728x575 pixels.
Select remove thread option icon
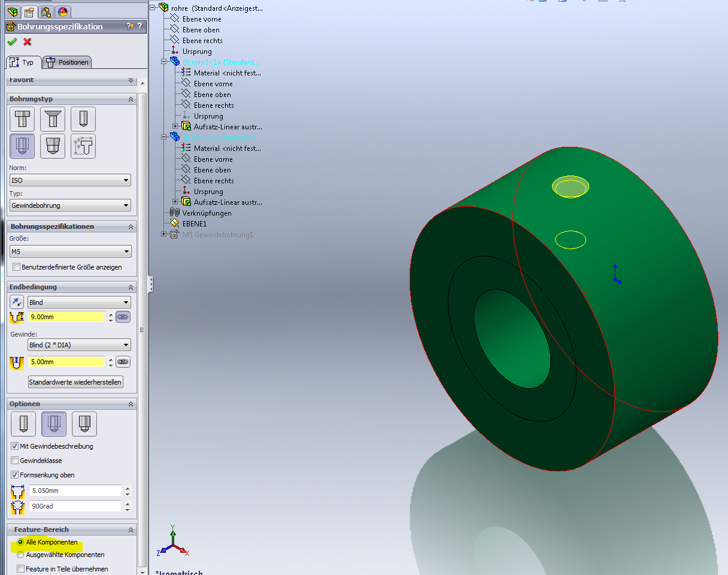(x=84, y=424)
